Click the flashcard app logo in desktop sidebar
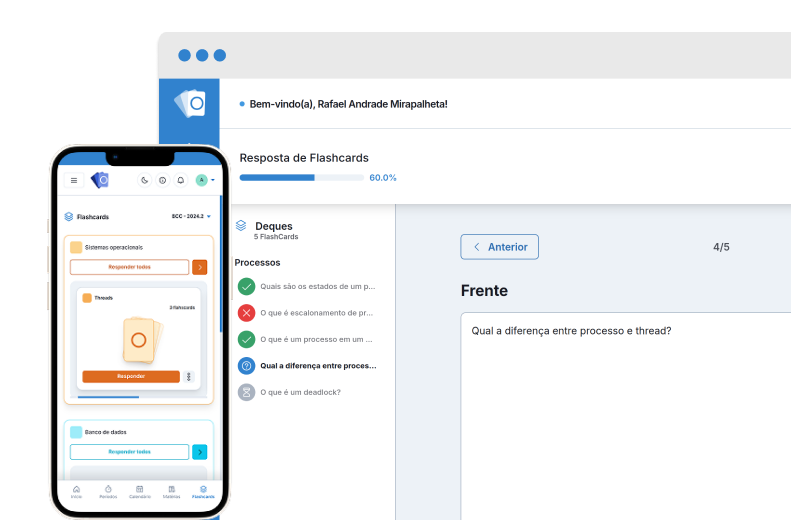 [x=190, y=103]
